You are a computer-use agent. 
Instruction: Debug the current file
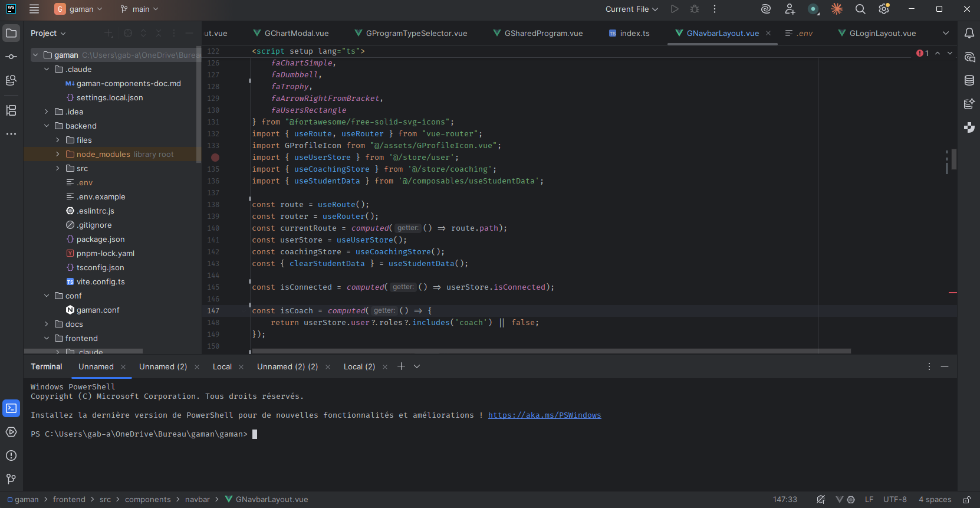695,9
